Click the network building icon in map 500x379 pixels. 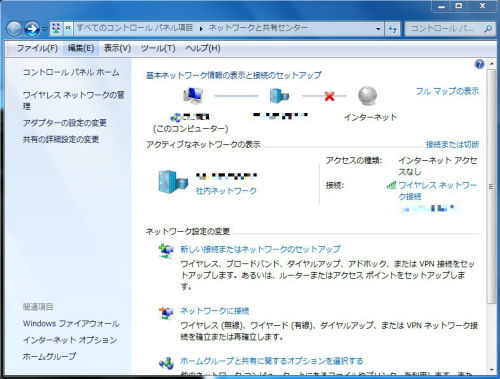279,95
